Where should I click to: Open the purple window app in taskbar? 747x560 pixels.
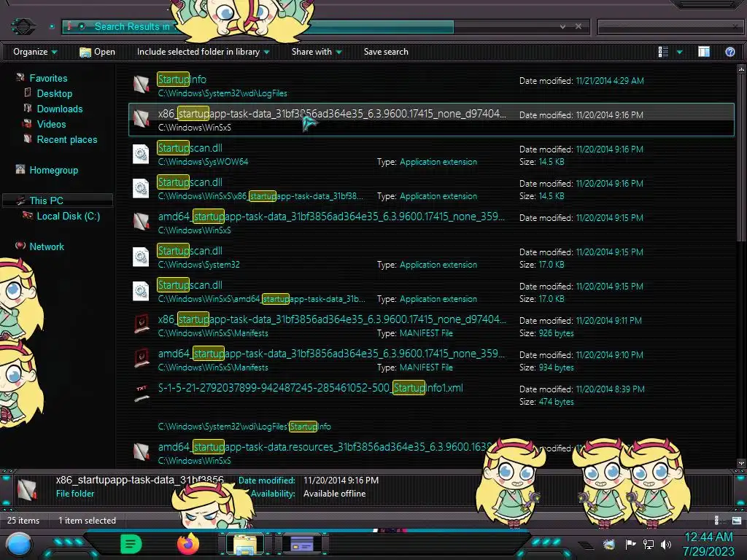pos(302,544)
